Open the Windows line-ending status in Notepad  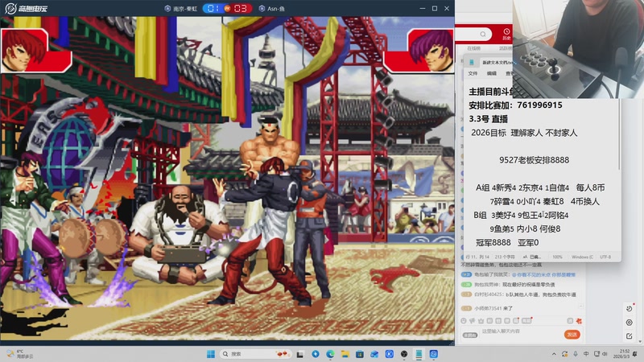click(582, 257)
